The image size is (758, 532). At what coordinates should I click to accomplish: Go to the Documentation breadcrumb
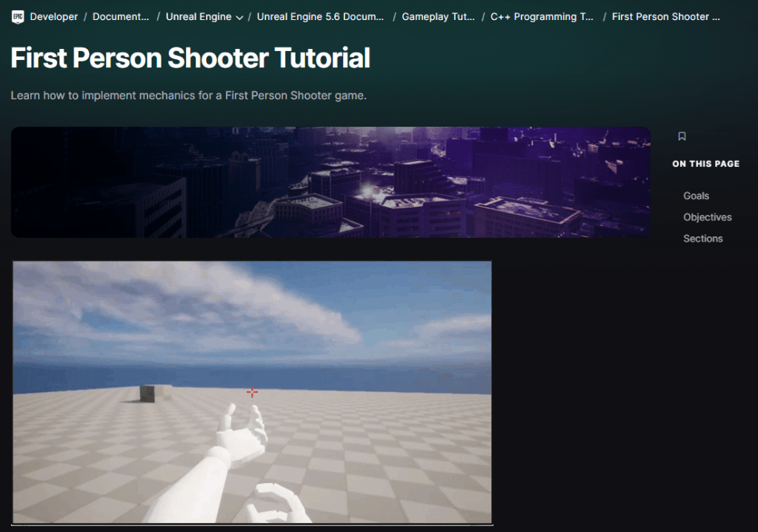(x=120, y=16)
